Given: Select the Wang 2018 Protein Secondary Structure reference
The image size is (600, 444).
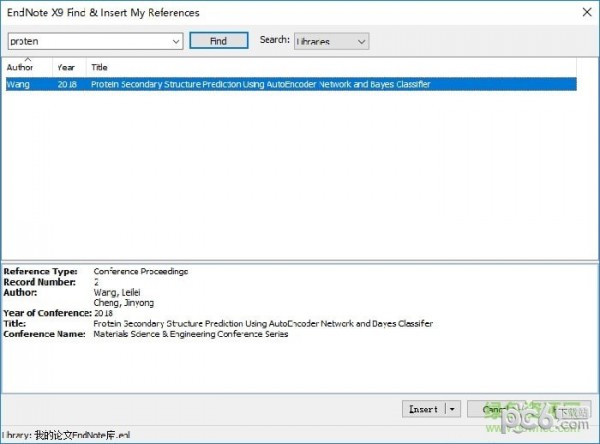Looking at the screenshot, I should point(291,84).
